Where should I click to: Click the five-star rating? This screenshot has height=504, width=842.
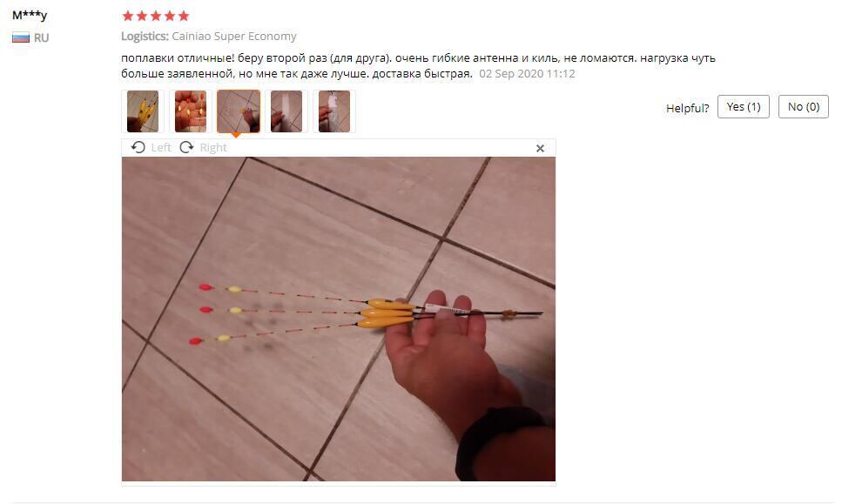[x=156, y=16]
